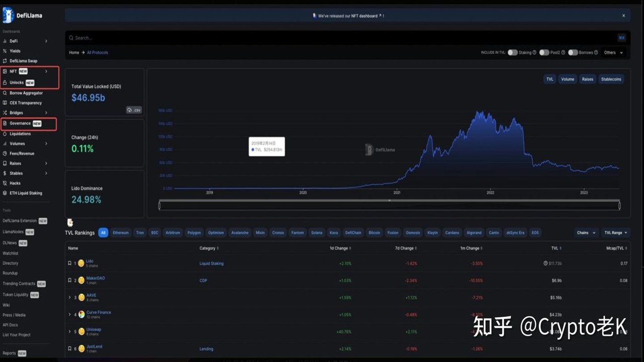Expand the Curve Finance row
Viewport: 644px width, 362px height.
click(x=70, y=314)
